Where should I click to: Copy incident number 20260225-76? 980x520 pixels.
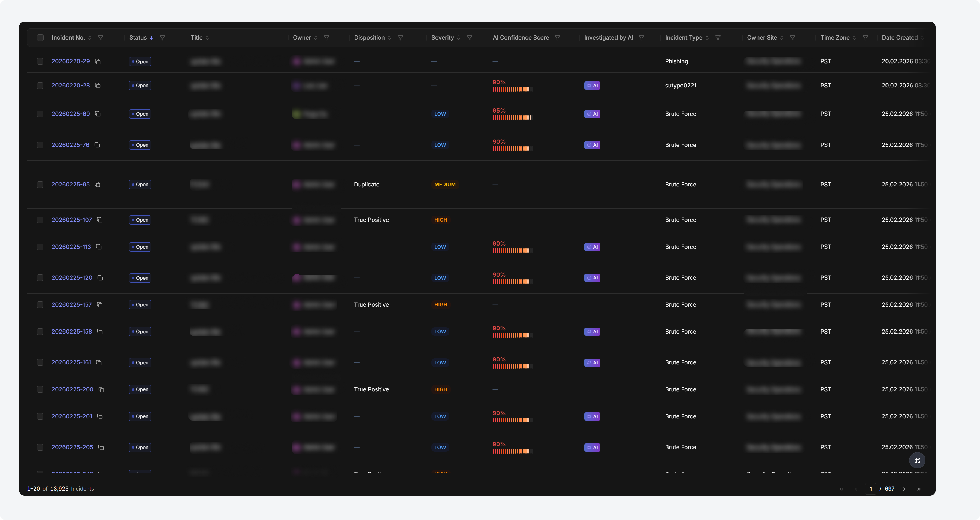click(x=97, y=145)
